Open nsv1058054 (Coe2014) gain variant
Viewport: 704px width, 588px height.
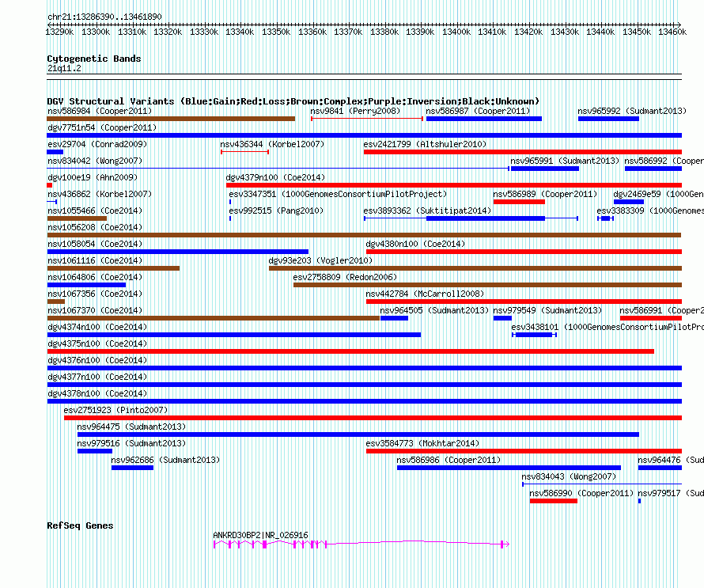(177, 252)
